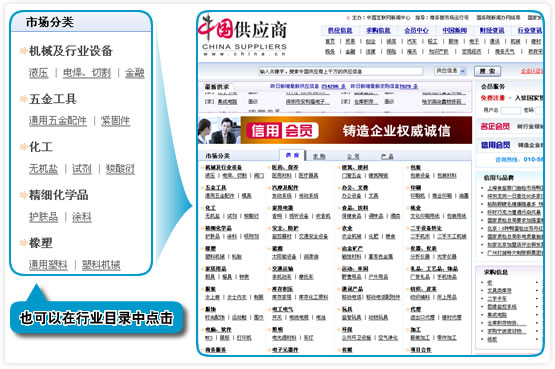Open the 环保 category link
Image resolution: width=555 pixels, height=369 pixels.
tap(347, 330)
